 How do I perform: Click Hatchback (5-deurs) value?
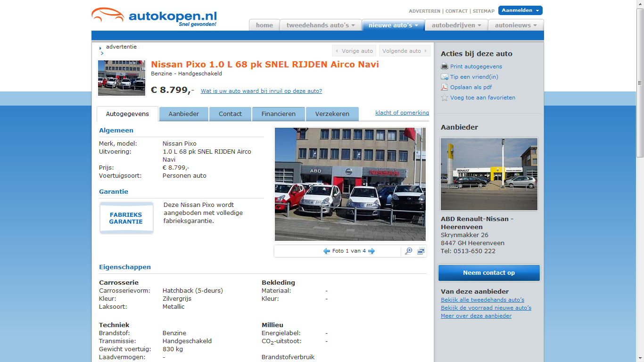coord(193,291)
